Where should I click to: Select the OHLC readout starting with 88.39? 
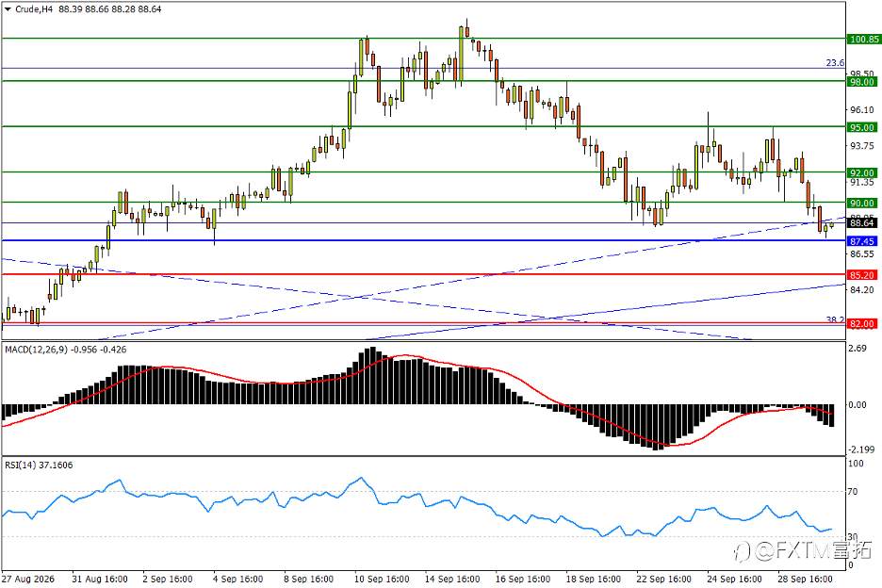109,9
